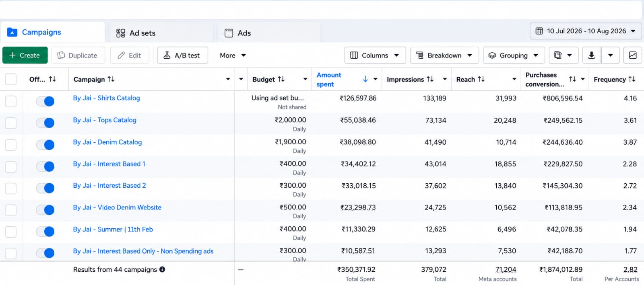Toggle off Interest Based 1 campaign
This screenshot has width=644, height=285.
(45, 166)
